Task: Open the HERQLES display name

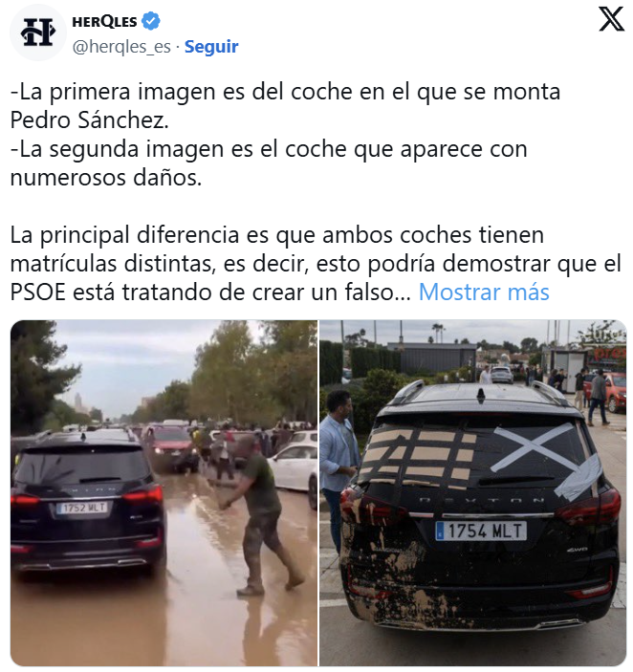Action: 104,21
